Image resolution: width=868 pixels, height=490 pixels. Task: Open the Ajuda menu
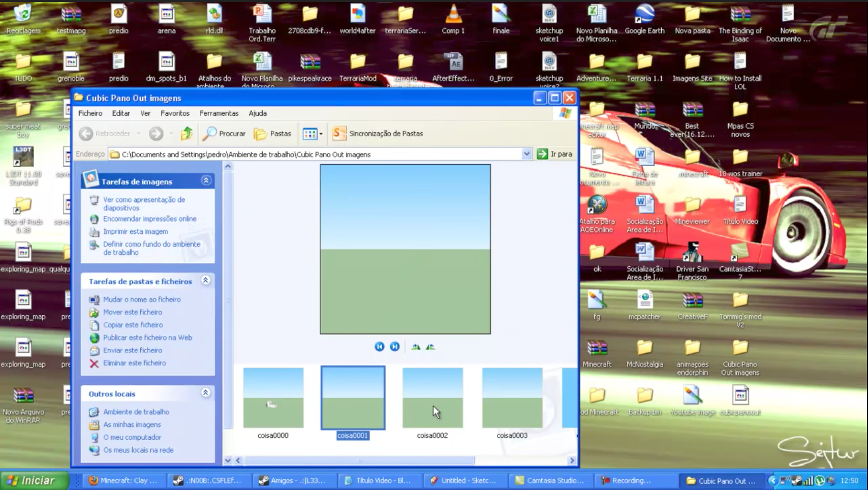point(258,113)
